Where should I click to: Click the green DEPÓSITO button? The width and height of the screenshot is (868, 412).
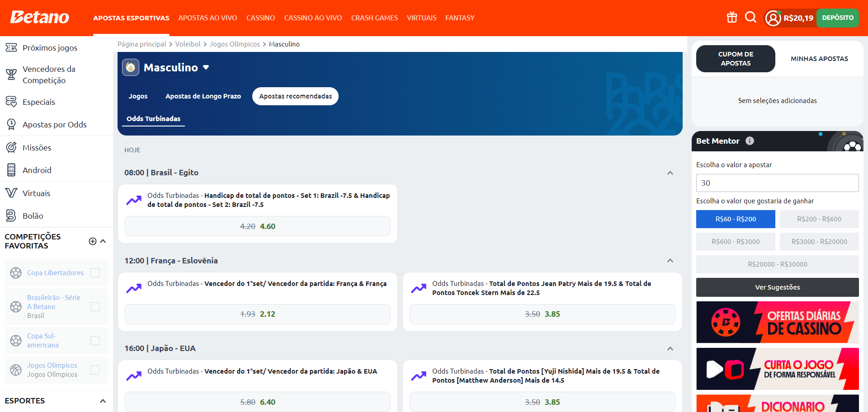pos(837,18)
